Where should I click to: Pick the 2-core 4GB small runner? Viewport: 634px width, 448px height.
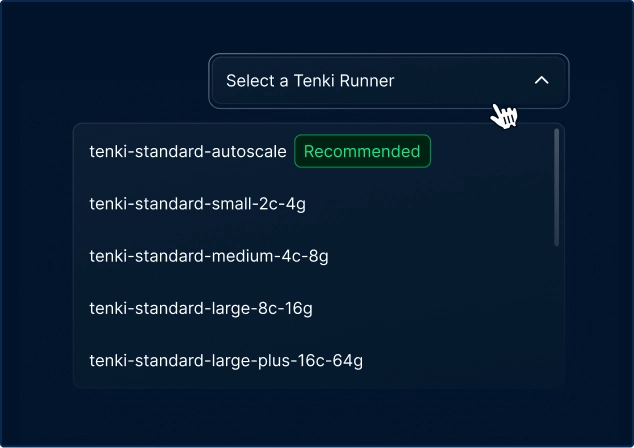pos(197,204)
